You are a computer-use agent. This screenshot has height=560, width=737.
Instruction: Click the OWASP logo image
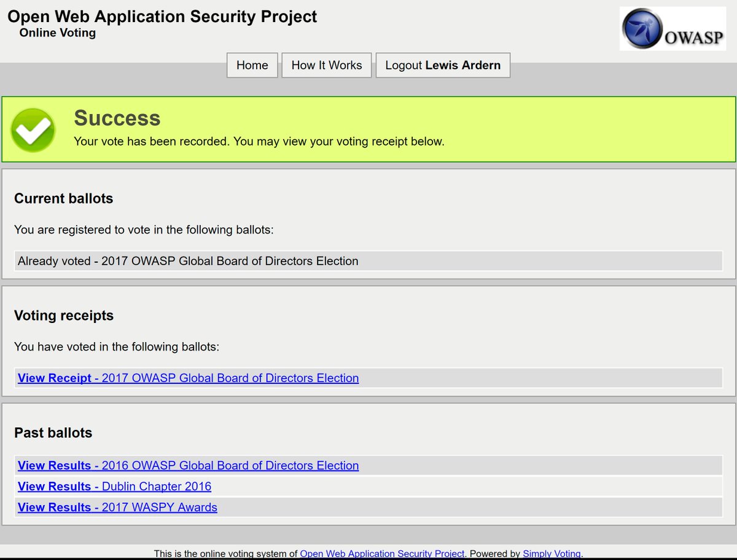click(673, 29)
